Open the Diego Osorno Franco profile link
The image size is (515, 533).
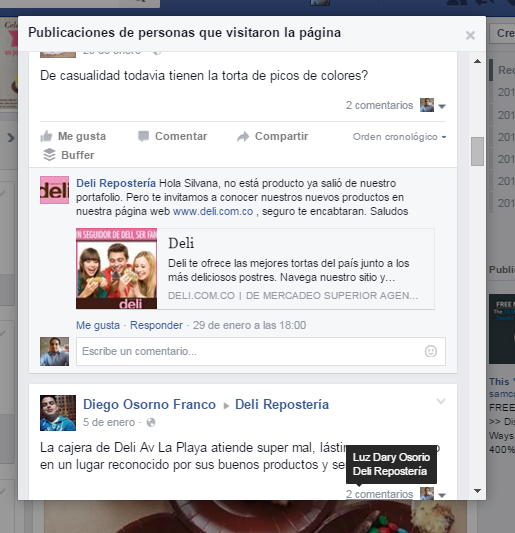[x=150, y=405]
